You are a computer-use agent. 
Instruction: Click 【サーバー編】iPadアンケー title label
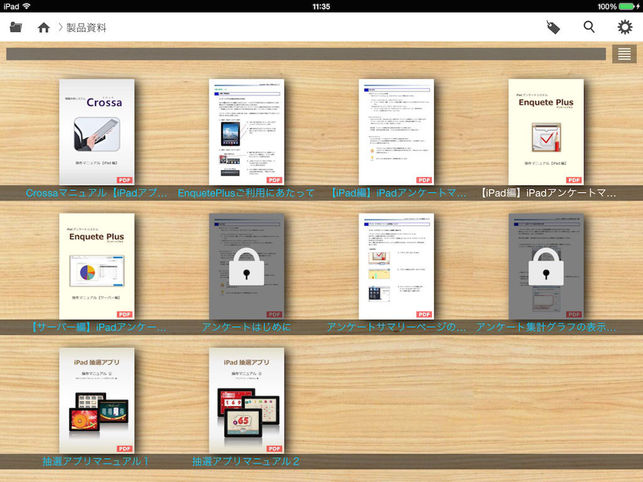[98, 327]
